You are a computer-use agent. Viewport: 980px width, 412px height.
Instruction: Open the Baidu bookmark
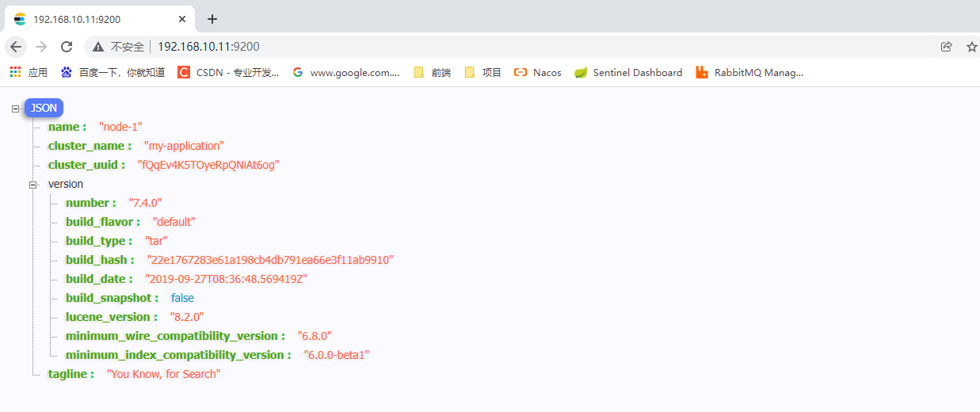(x=113, y=72)
